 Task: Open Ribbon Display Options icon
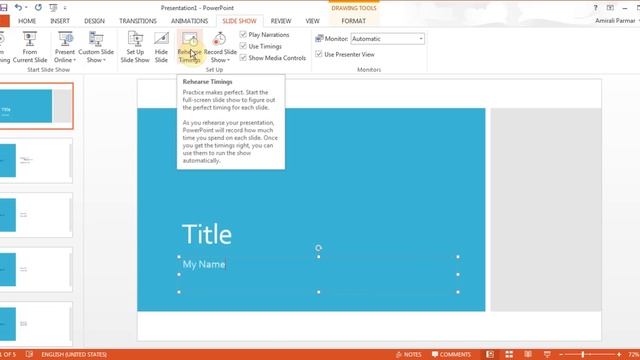tap(610, 8)
